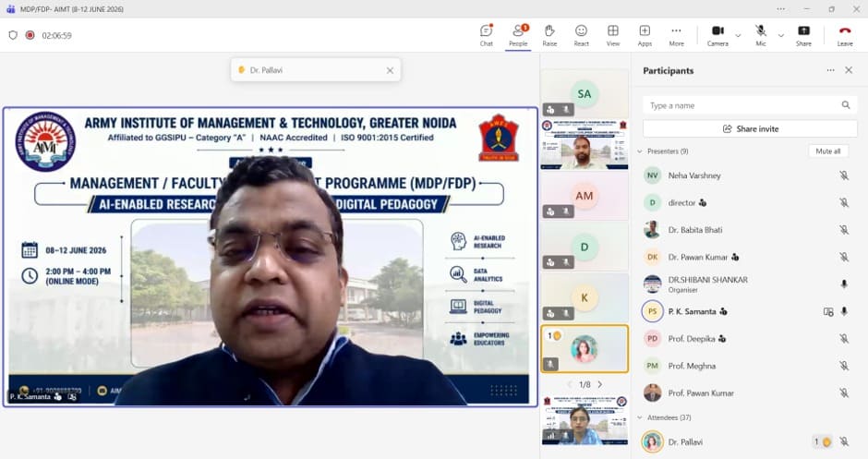Viewport: 868px width, 459px height.
Task: Select organiser DR.SHIBANI SHANKAR
Action: (747, 284)
